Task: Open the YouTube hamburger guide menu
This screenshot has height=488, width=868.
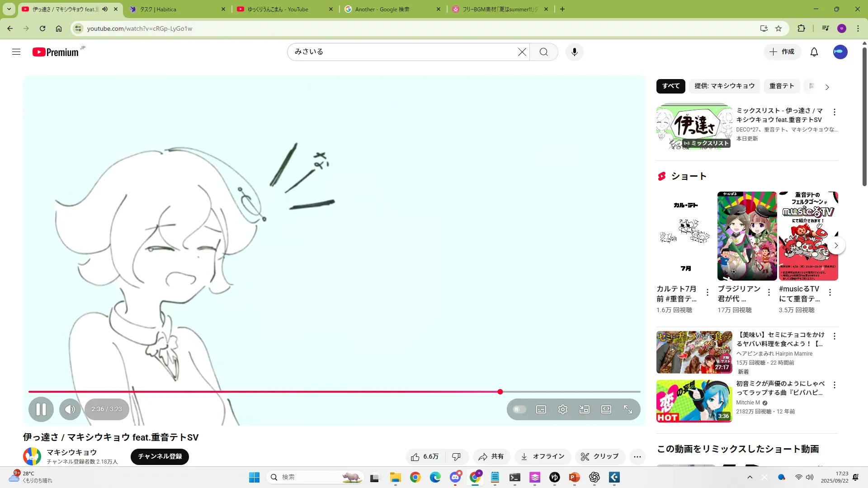Action: [16, 52]
